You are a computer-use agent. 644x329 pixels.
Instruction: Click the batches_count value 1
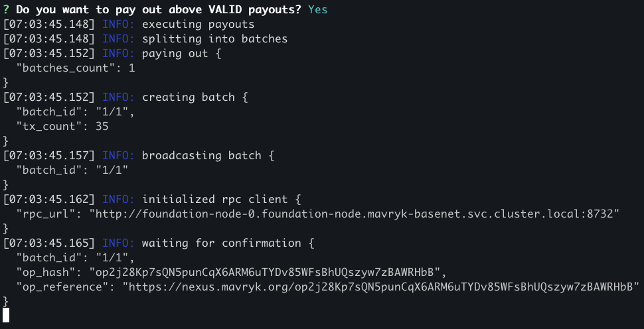tap(131, 68)
